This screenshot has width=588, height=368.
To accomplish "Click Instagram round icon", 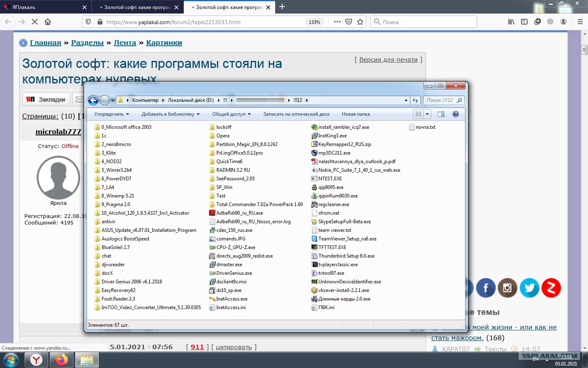I will [x=508, y=288].
